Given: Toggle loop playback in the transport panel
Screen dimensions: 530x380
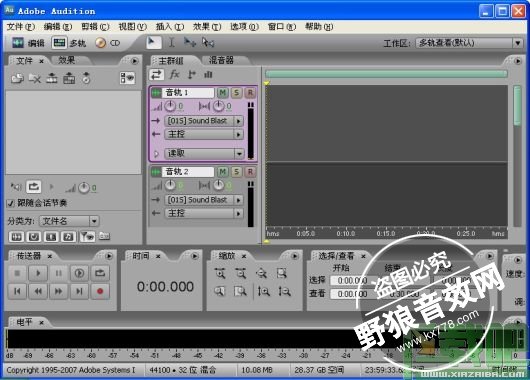Looking at the screenshot, I should point(100,273).
